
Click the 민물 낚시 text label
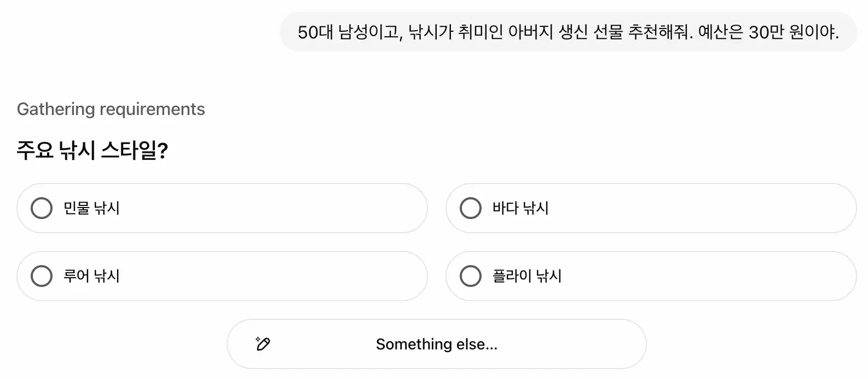click(x=92, y=208)
